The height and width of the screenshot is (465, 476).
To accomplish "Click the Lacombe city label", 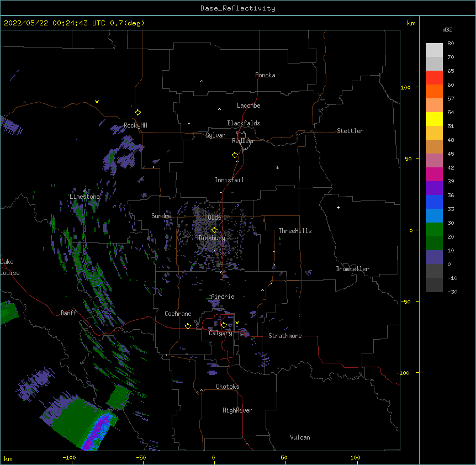I will pyautogui.click(x=248, y=105).
